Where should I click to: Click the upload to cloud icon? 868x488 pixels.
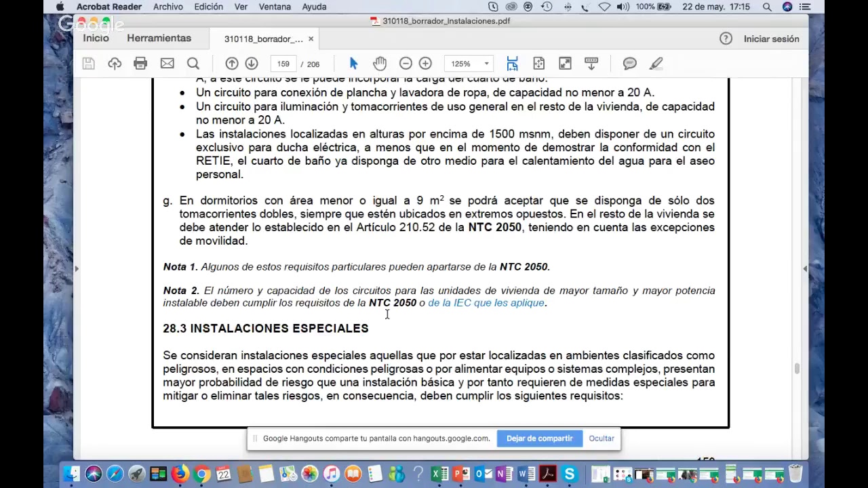[x=115, y=63]
